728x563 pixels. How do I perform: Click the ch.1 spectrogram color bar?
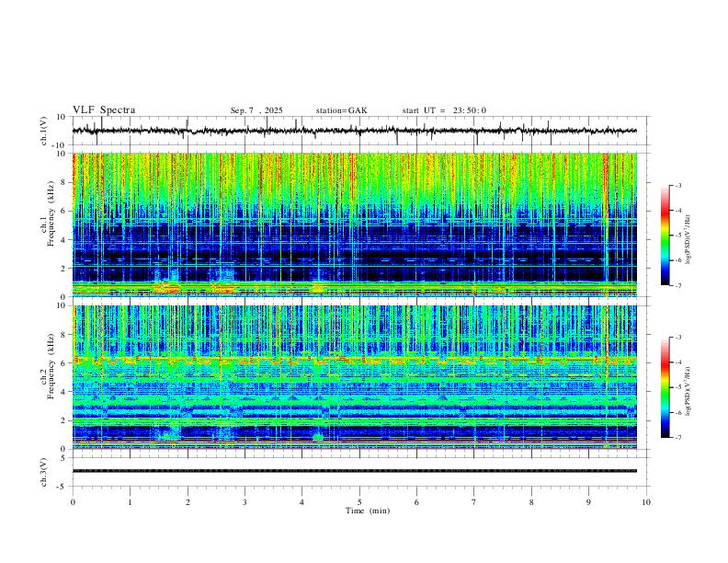[x=665, y=236]
